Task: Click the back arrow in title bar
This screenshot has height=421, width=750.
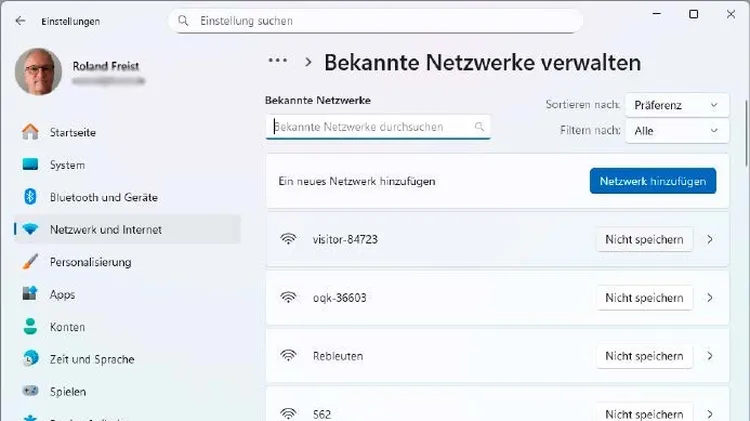Action: coord(20,21)
